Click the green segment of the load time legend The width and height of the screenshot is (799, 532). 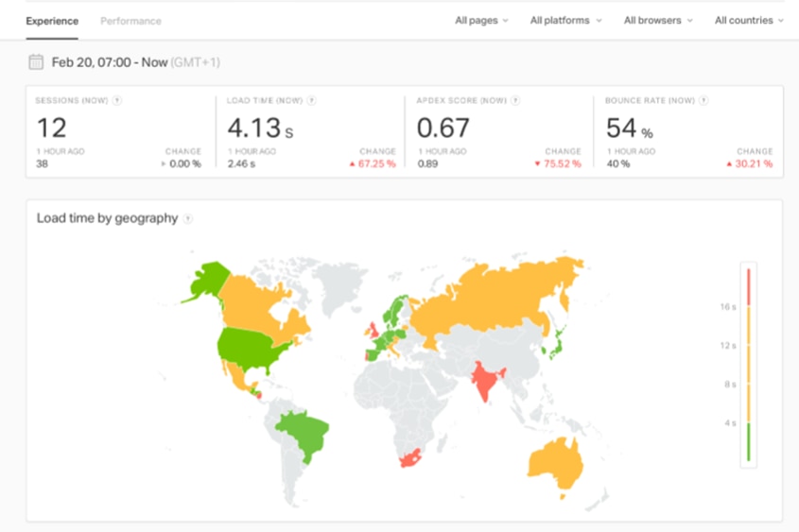(749, 442)
